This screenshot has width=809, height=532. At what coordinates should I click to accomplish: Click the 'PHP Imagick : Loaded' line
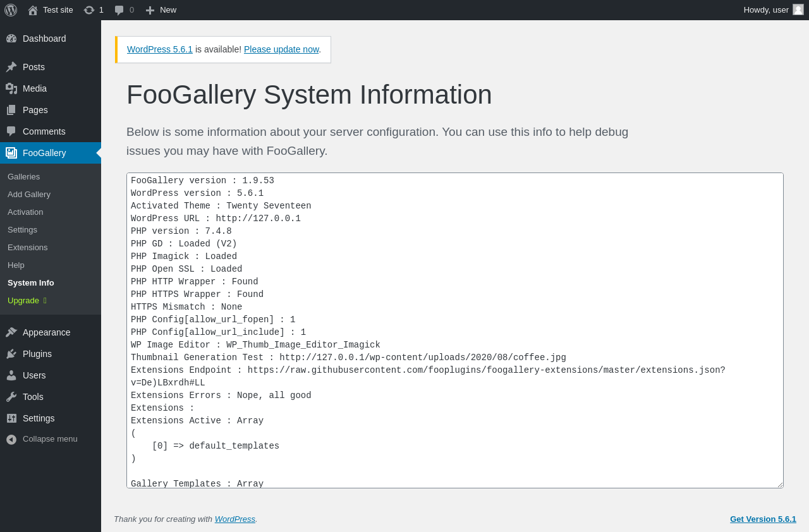tap(184, 257)
